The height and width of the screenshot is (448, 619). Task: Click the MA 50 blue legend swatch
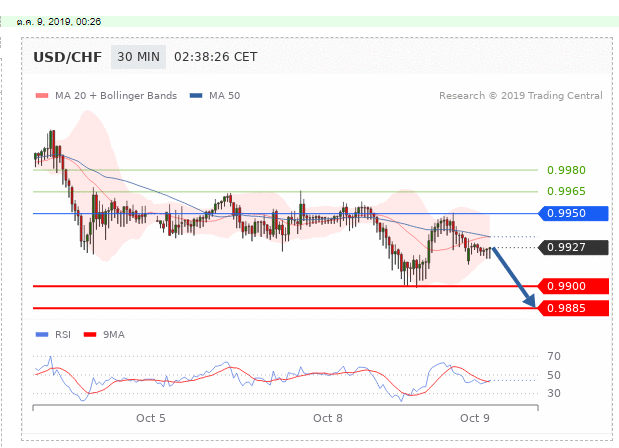pyautogui.click(x=196, y=96)
